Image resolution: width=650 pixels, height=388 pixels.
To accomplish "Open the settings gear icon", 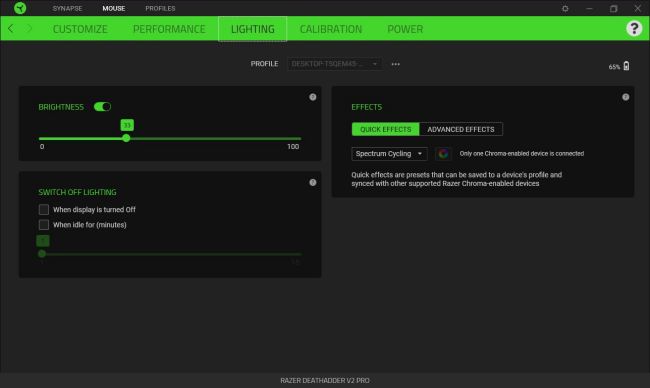I will pos(565,8).
